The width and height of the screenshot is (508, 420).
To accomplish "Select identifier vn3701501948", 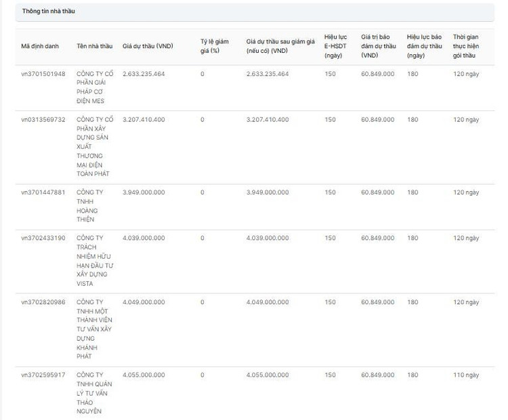I will tap(43, 74).
